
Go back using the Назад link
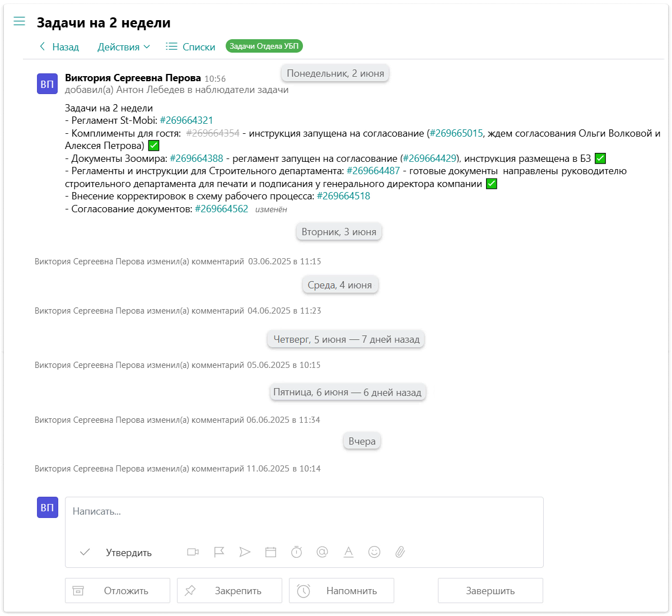coord(59,47)
